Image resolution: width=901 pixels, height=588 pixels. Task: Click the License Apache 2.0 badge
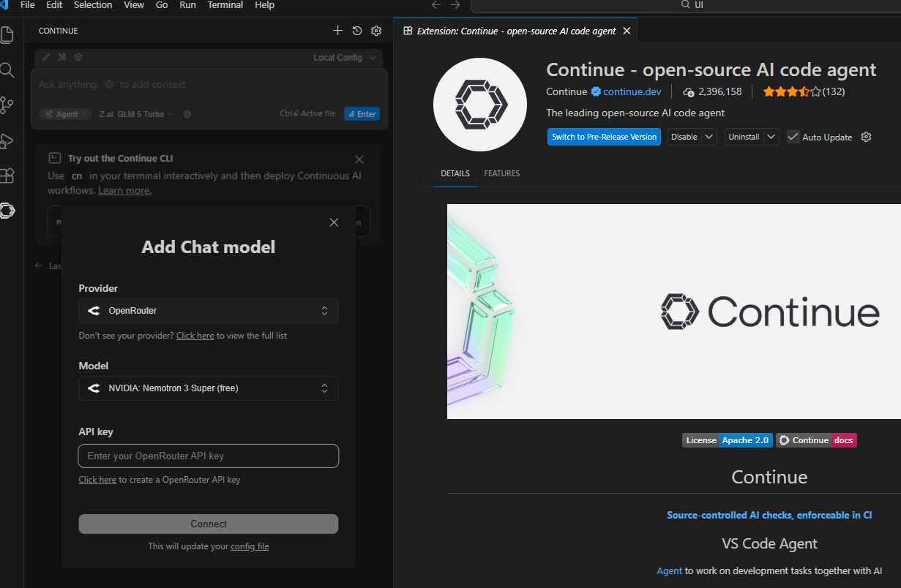[x=728, y=440]
